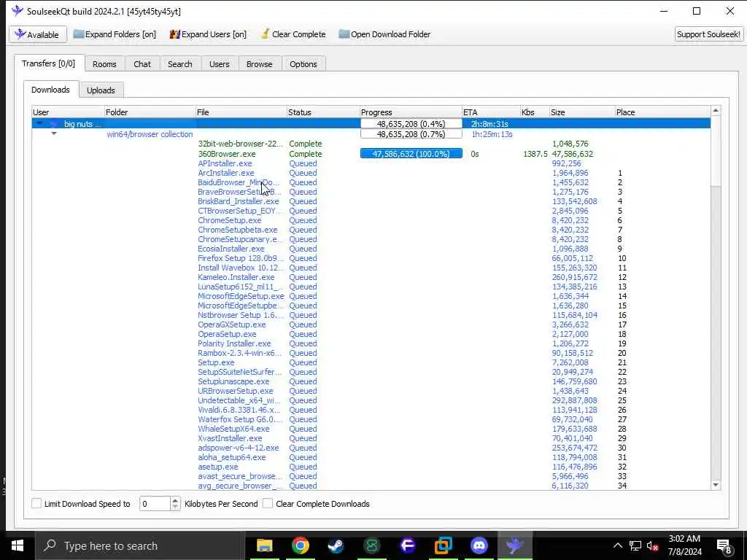Toggle Expand Users [on] button

click(x=208, y=34)
